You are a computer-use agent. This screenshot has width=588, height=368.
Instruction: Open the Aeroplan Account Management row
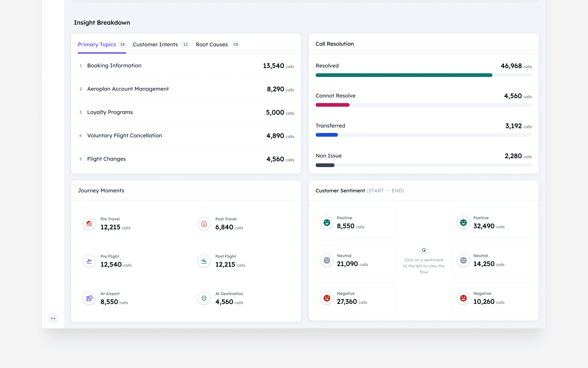pos(186,89)
